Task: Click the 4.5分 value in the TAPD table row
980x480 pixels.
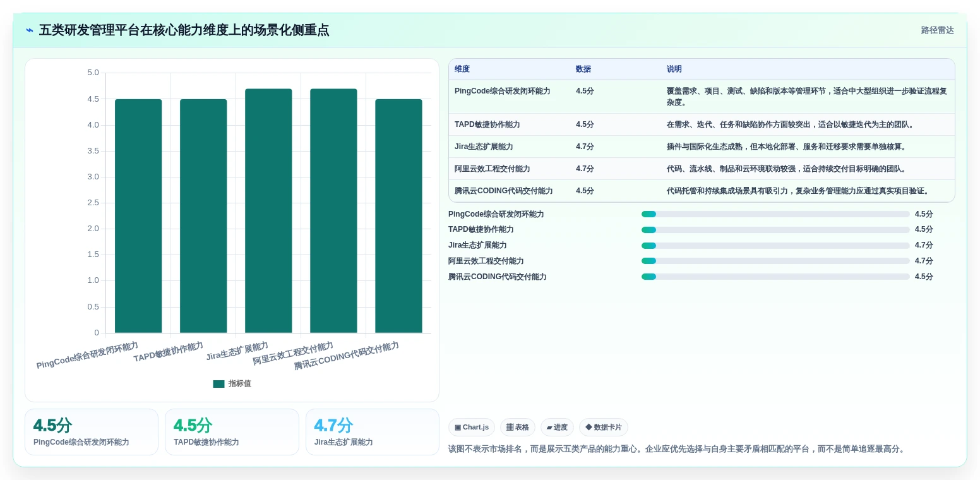Action: coord(585,124)
